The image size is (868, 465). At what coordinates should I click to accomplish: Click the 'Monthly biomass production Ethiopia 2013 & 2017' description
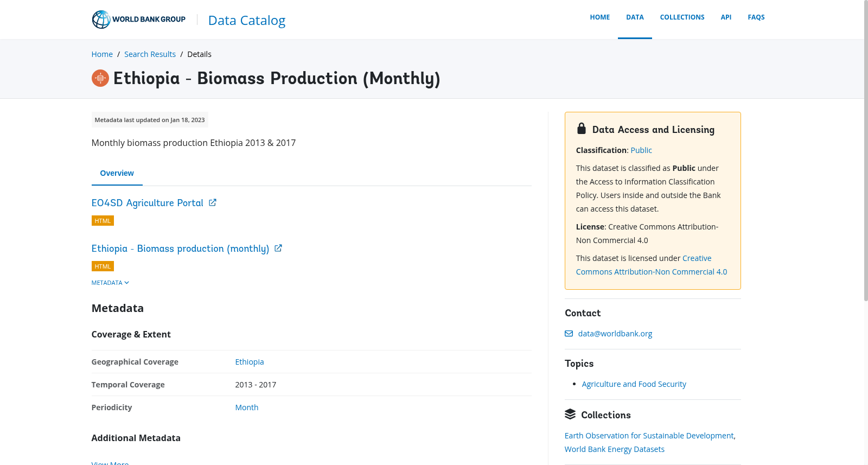pos(194,143)
